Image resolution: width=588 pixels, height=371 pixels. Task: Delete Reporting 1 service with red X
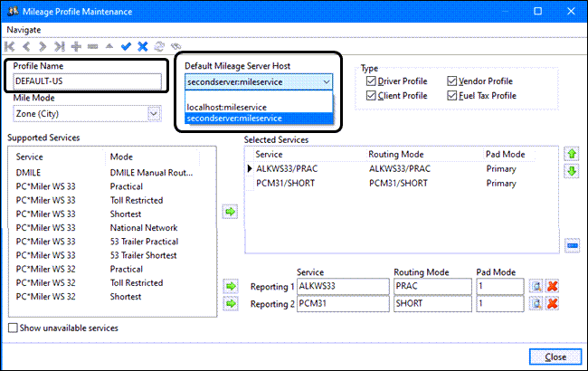point(552,286)
